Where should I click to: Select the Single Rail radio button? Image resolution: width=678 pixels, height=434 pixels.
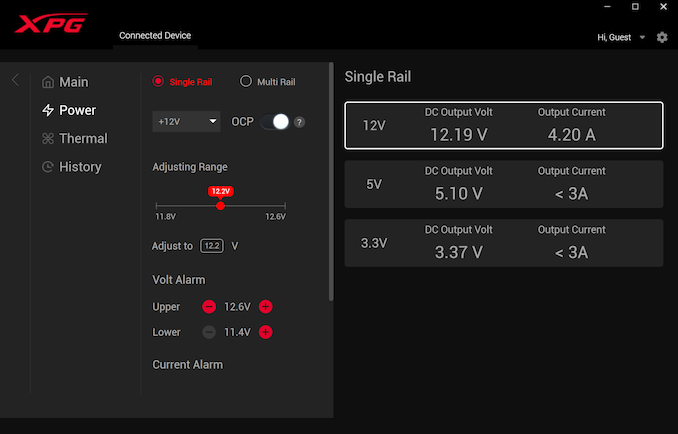(x=158, y=82)
